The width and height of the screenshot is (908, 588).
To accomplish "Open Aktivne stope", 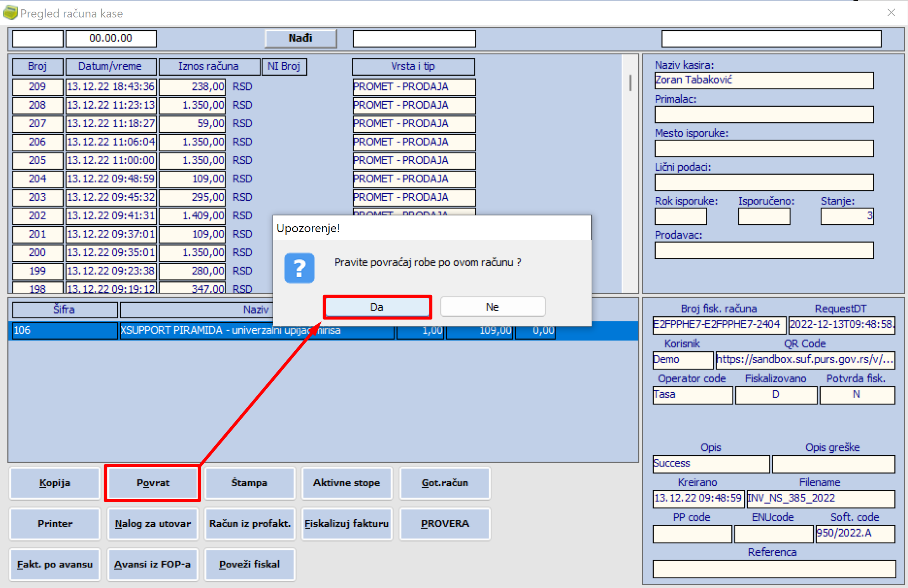I will tap(347, 483).
